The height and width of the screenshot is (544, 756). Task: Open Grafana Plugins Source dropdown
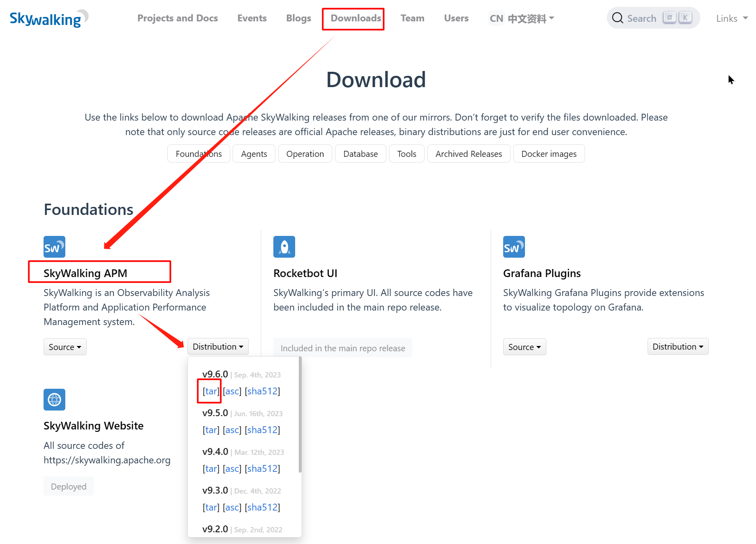tap(525, 347)
